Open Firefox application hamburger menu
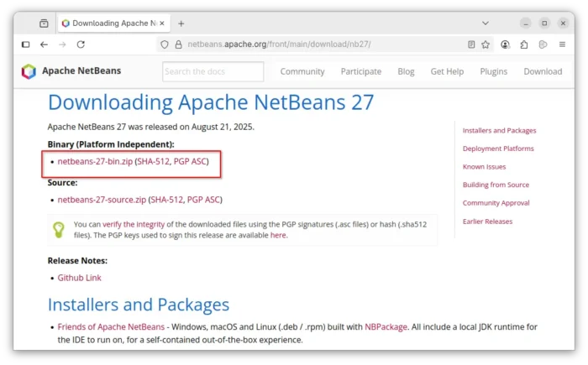Viewport: 588px width, 365px height. pyautogui.click(x=562, y=44)
